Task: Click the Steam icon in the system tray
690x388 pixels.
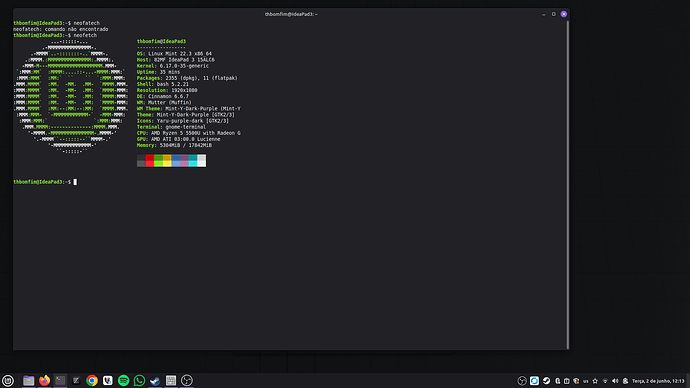Action: click(547, 381)
